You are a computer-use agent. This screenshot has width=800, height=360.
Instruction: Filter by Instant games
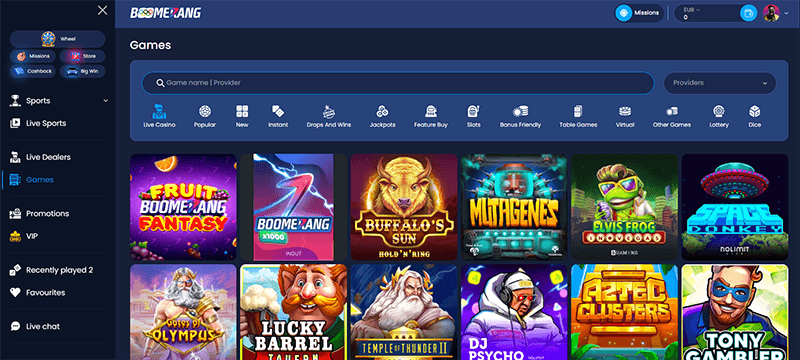click(278, 116)
